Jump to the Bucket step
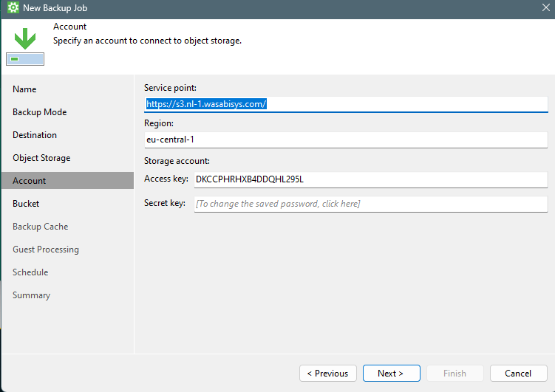Image resolution: width=555 pixels, height=392 pixels. pyautogui.click(x=26, y=204)
